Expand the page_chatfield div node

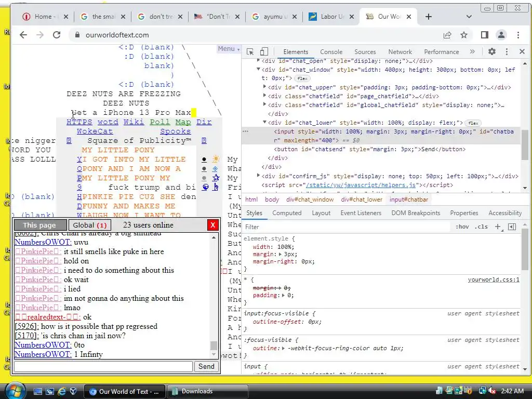[264, 96]
